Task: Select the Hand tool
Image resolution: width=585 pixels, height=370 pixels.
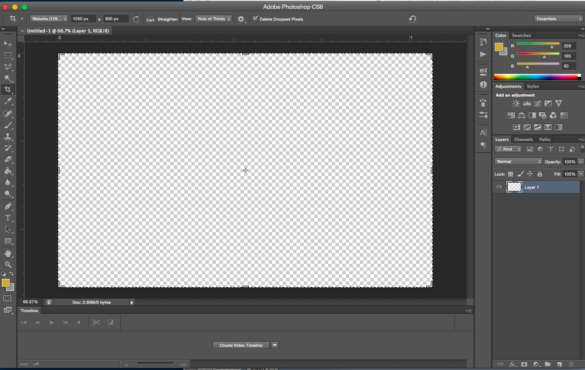Action: tap(8, 253)
